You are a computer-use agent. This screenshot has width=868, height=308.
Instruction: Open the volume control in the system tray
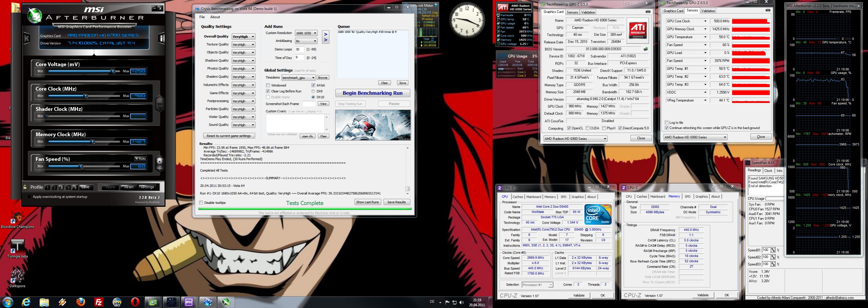click(461, 302)
